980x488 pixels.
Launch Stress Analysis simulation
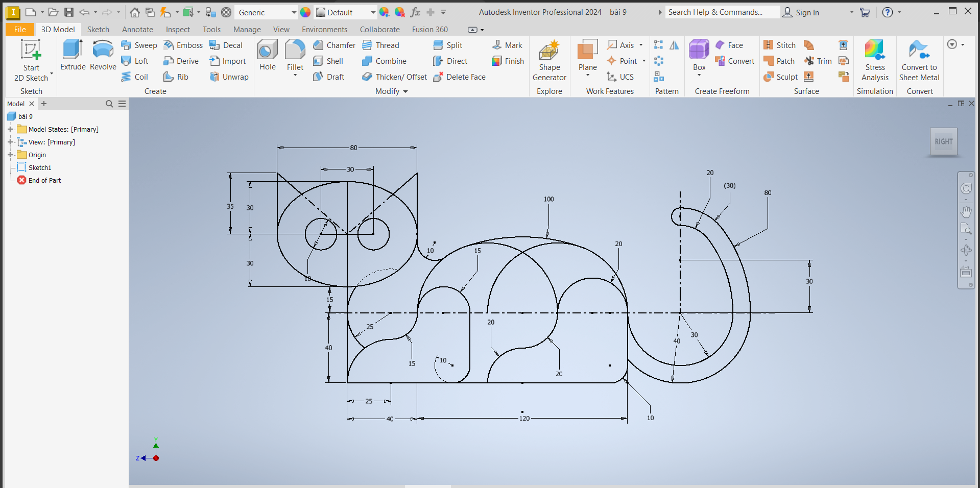click(874, 60)
